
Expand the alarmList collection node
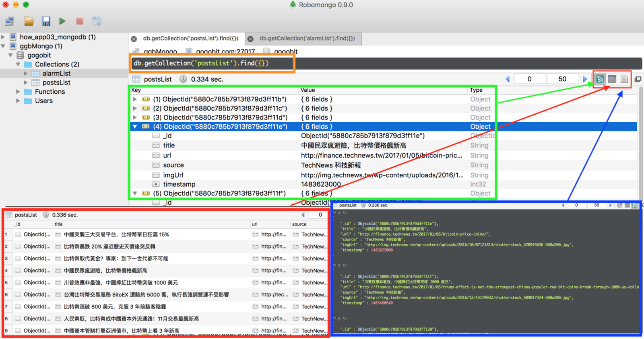(26, 74)
